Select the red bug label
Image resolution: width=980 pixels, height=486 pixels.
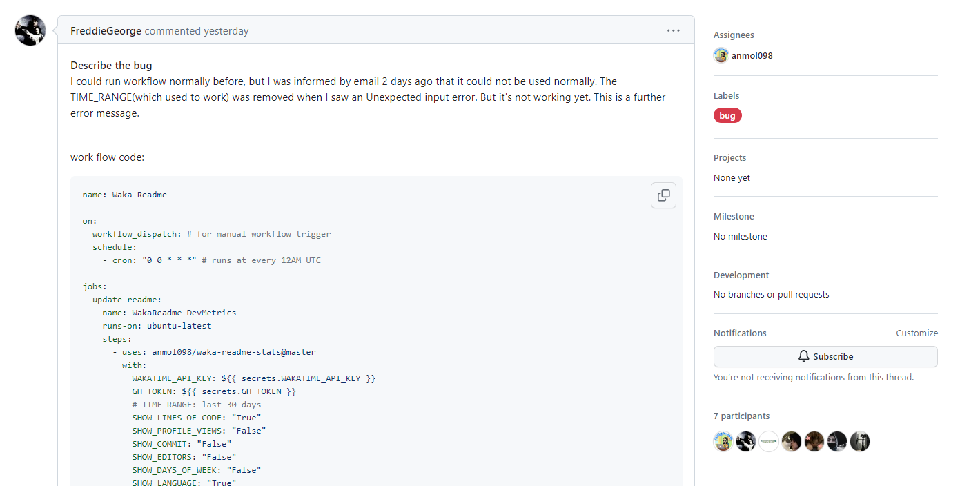(727, 115)
